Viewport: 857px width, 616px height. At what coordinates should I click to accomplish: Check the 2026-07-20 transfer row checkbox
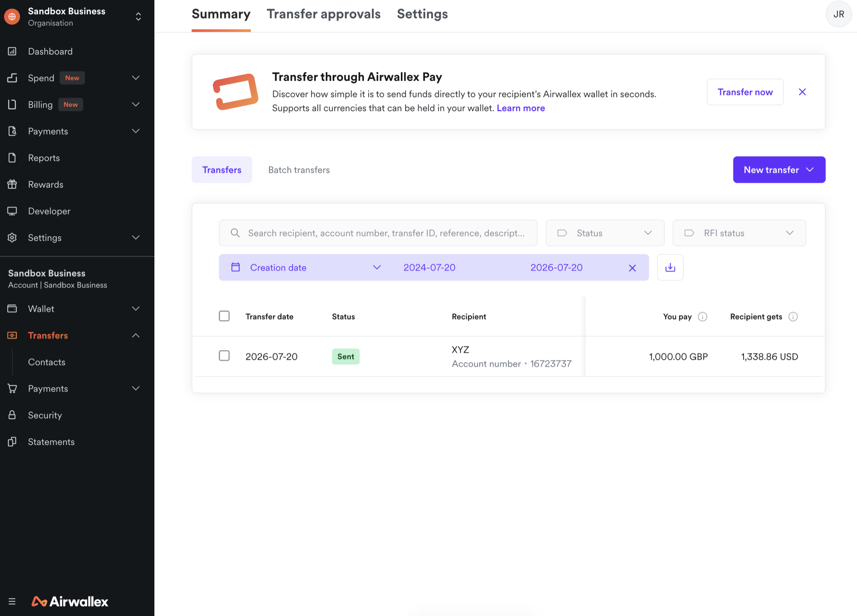point(224,356)
